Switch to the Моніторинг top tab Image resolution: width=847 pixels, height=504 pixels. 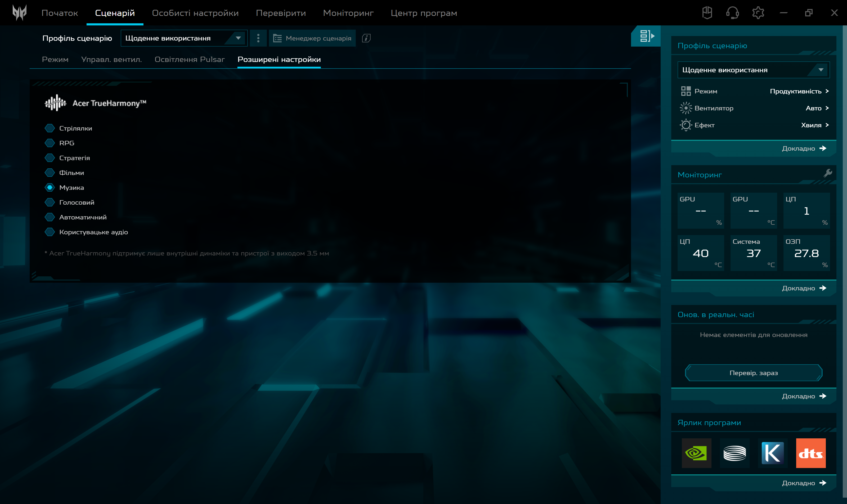[x=348, y=13]
